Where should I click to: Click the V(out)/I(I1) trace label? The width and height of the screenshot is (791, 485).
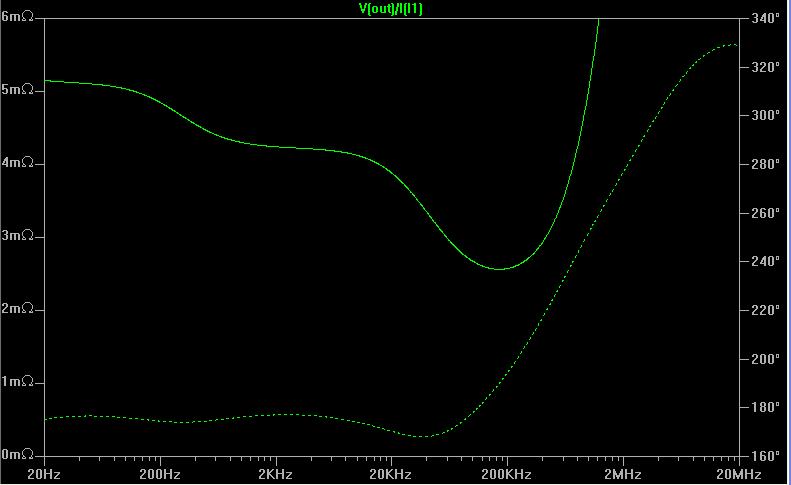pos(390,9)
